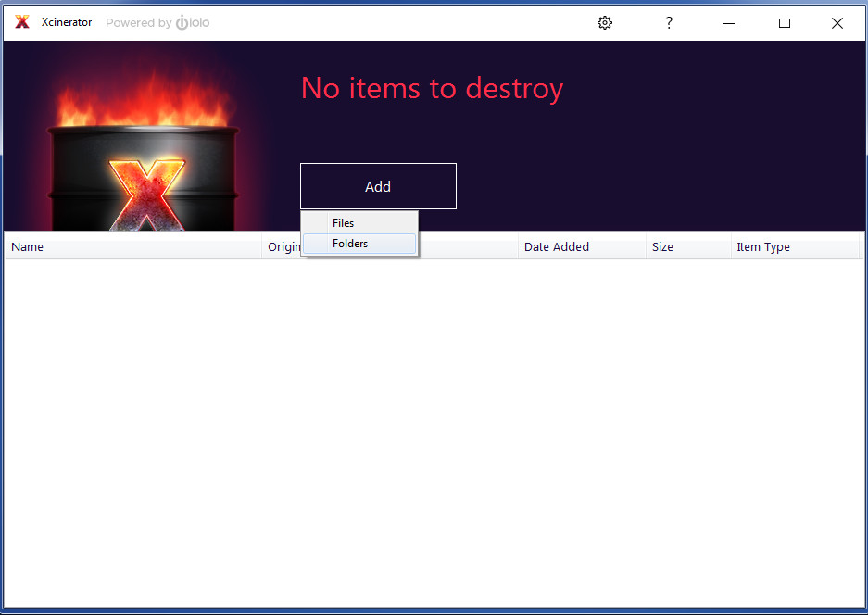Sort items by the Date Added column
Image resolution: width=868 pixels, height=615 pixels.
pyautogui.click(x=556, y=246)
